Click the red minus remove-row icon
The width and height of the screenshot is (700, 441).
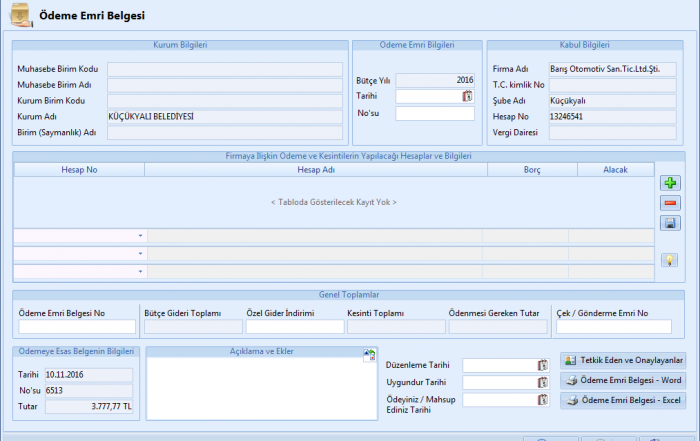(x=669, y=203)
